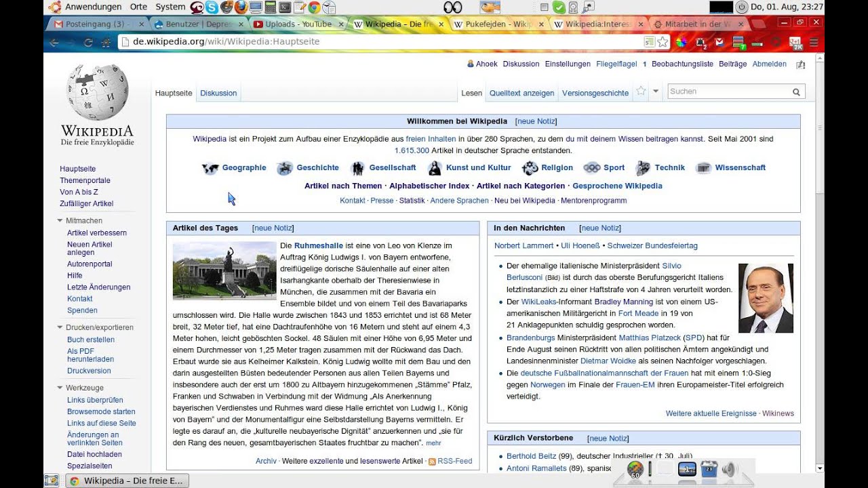The image size is (868, 488).
Task: Close the Benutzer | Deprec... tab
Action: [241, 24]
